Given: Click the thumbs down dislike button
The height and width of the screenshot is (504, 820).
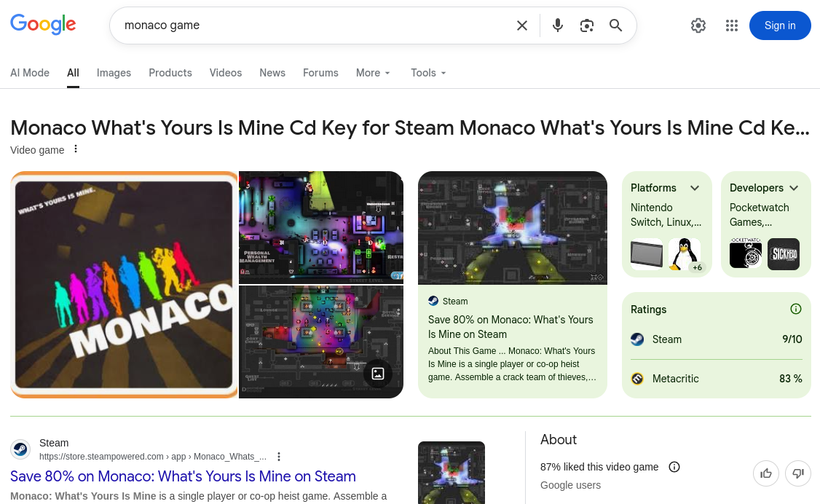Looking at the screenshot, I should 798,473.
